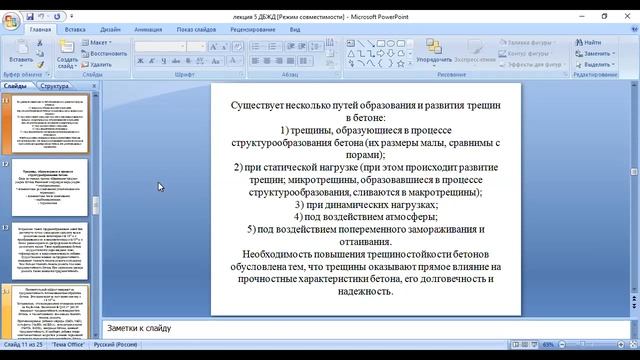This screenshot has height=360, width=640.
Task: Select the oval shape
Action: click(391, 43)
